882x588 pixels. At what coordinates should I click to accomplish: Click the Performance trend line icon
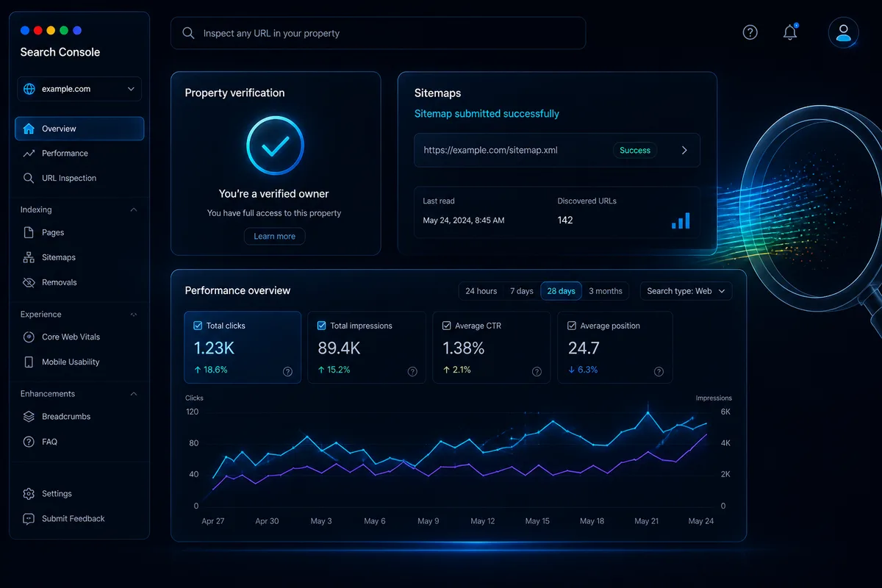click(29, 154)
